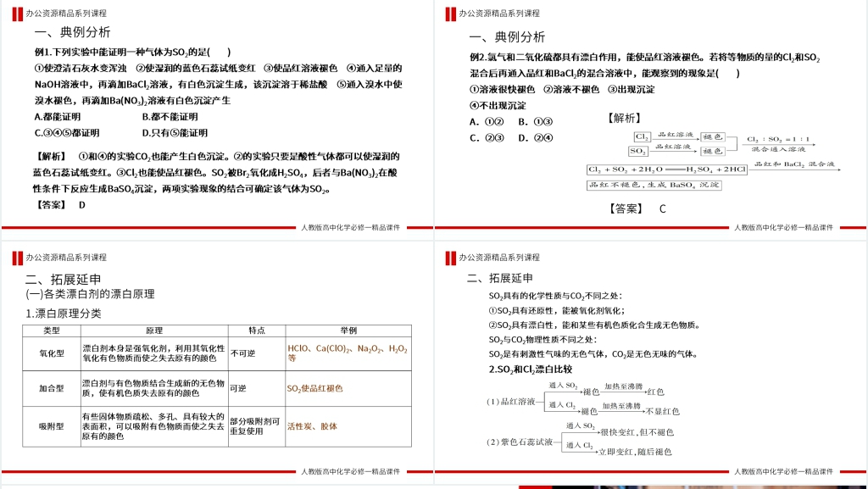Select answer choice B. ①③
Image resolution: width=868 pixels, height=489 pixels.
coord(536,122)
